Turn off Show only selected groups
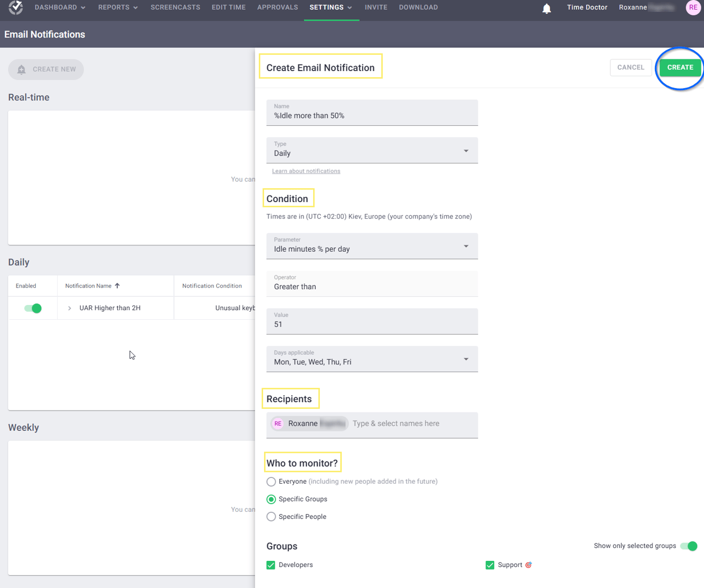The height and width of the screenshot is (588, 704). 689,546
